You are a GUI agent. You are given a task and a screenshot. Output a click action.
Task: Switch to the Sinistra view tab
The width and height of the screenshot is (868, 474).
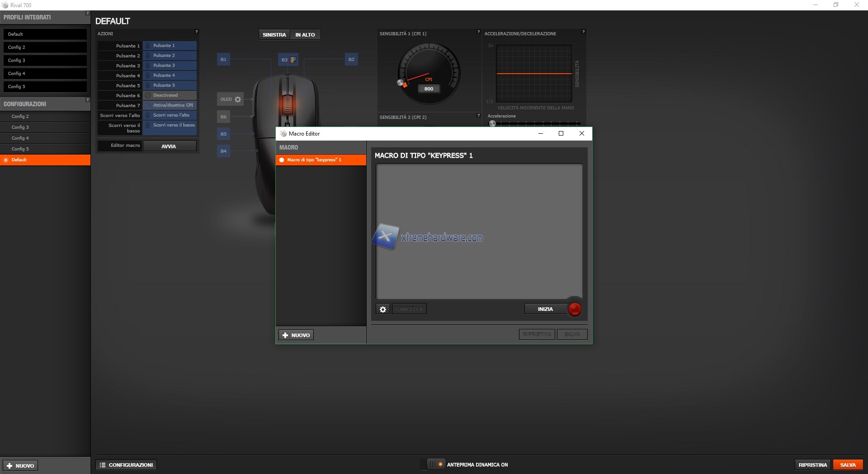tap(274, 35)
